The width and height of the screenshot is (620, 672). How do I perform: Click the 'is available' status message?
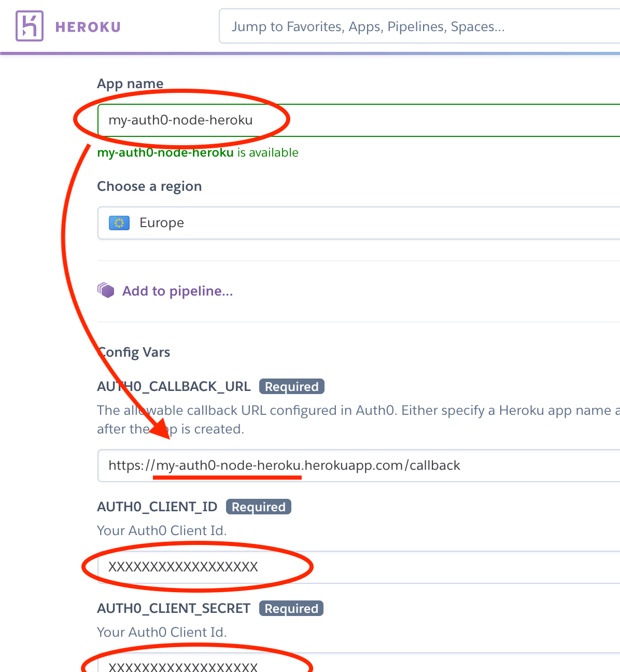pyautogui.click(x=198, y=152)
